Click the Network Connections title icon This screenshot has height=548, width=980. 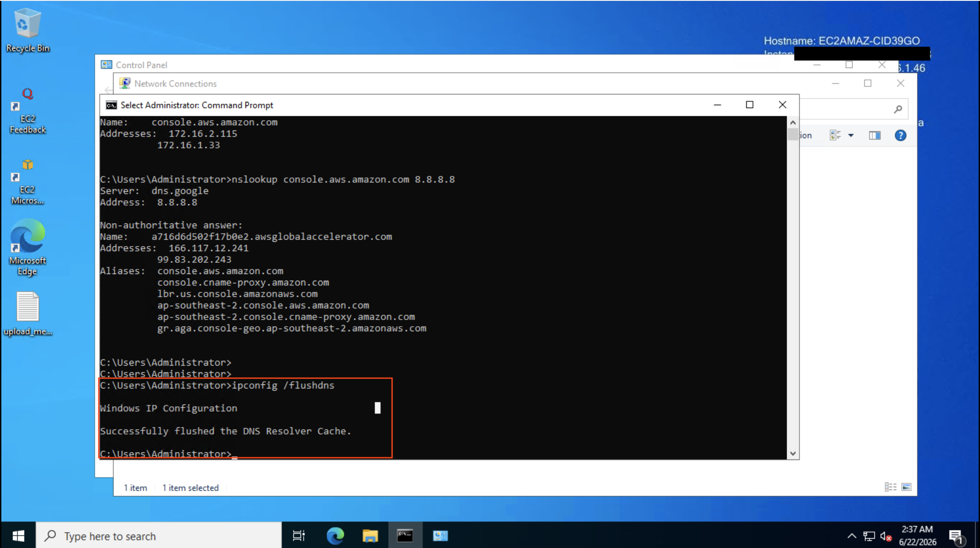125,83
